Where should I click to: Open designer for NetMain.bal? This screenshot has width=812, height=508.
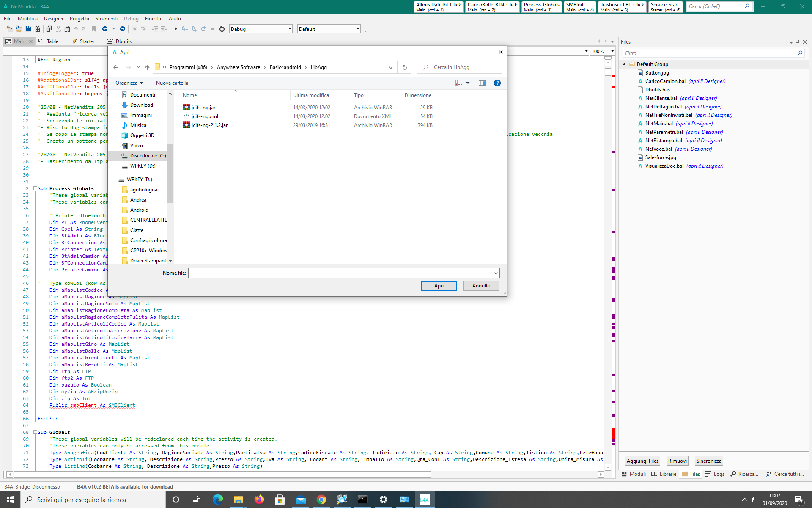coord(694,124)
